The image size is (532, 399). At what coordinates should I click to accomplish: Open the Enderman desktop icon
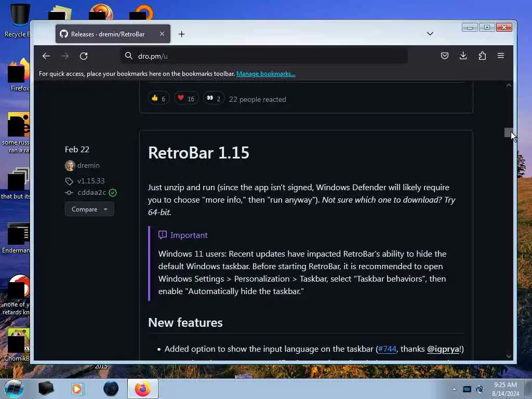[16, 237]
